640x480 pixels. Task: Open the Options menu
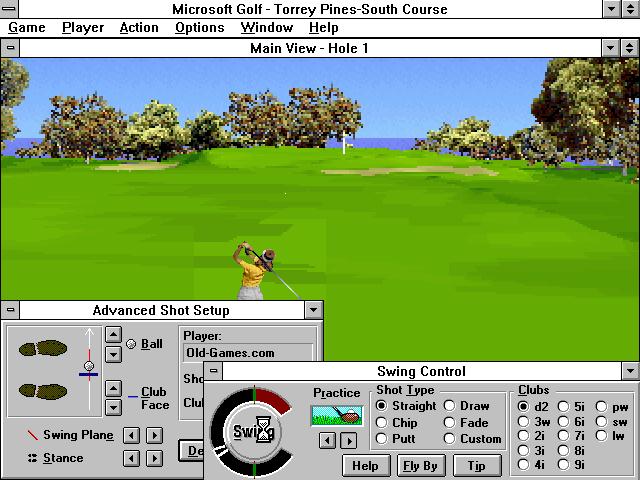(200, 28)
